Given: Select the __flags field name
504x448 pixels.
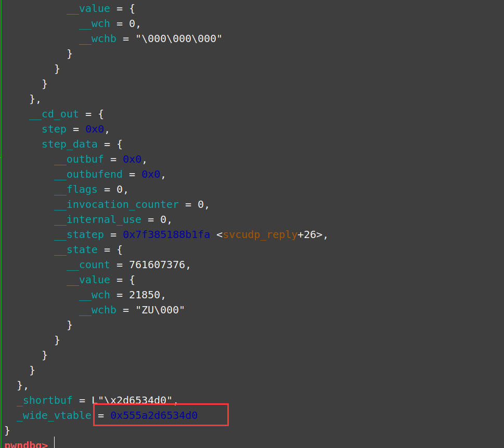Looking at the screenshot, I should click(75, 190).
